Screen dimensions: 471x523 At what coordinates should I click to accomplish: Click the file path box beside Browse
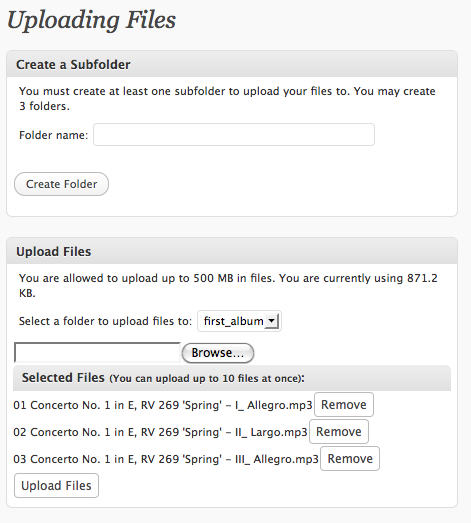pos(97,352)
